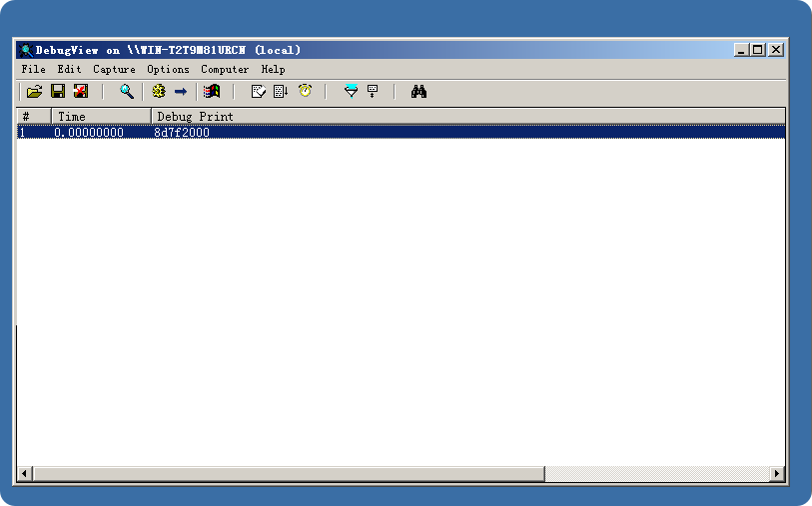Toggle Capture Win32 flag icon
The image size is (812, 506).
[x=212, y=92]
